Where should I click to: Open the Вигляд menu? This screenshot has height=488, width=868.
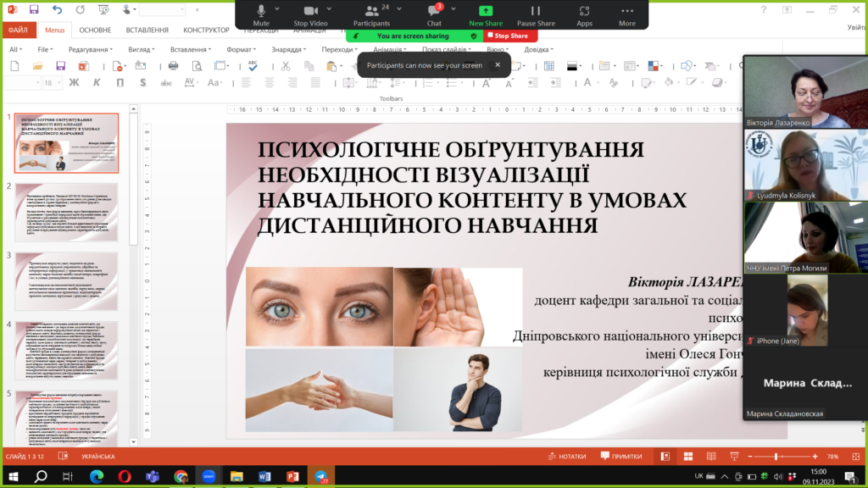click(142, 49)
